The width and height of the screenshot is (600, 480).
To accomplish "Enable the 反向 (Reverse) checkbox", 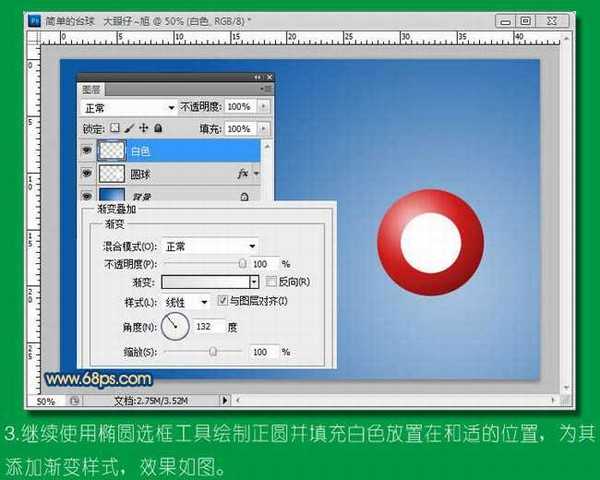I will tap(271, 282).
